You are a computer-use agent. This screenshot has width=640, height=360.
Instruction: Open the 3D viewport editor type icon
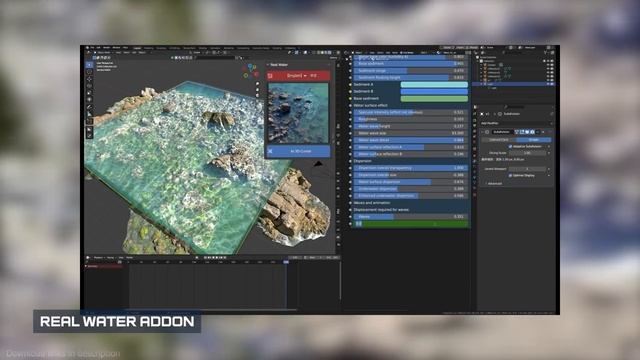(88, 53)
